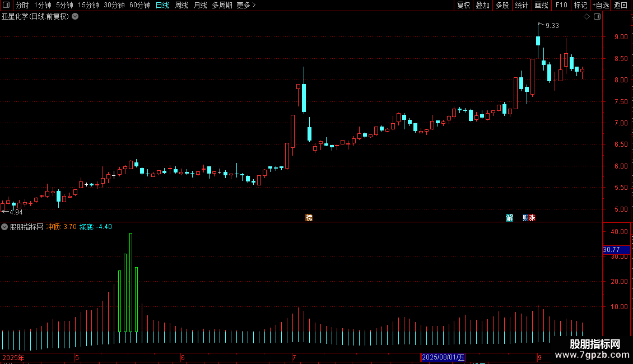
Task: Select the 月线 monthly tab
Action: click(x=200, y=5)
